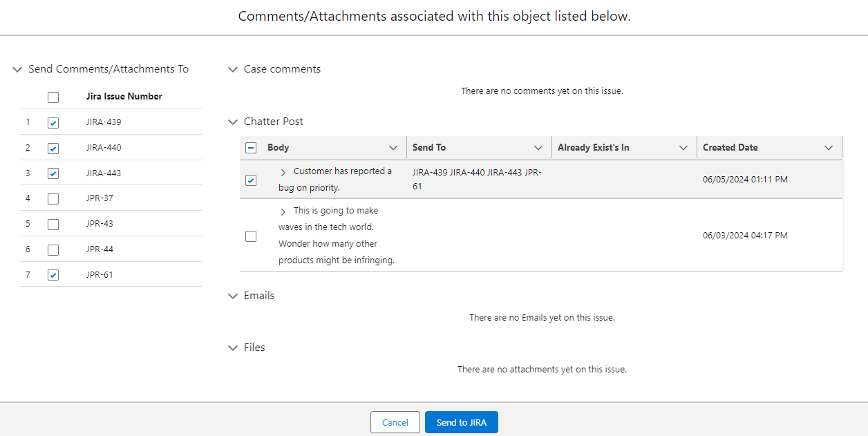Click the Already Exist's In column header label

pos(594,148)
